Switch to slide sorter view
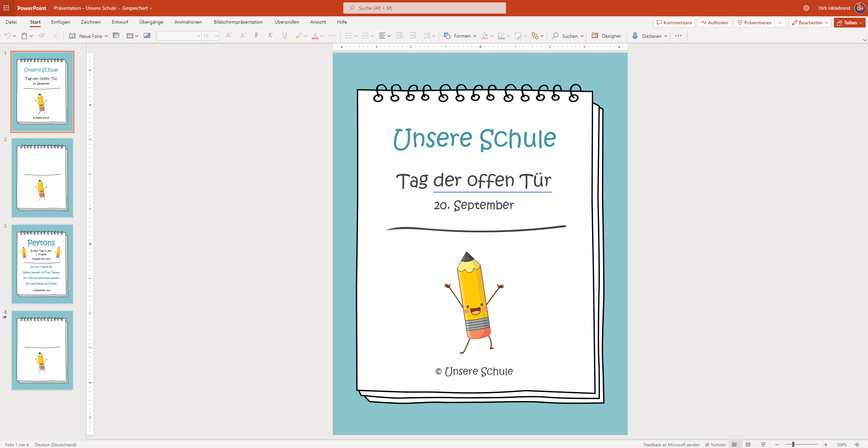The width and height of the screenshot is (868, 448). [748, 445]
